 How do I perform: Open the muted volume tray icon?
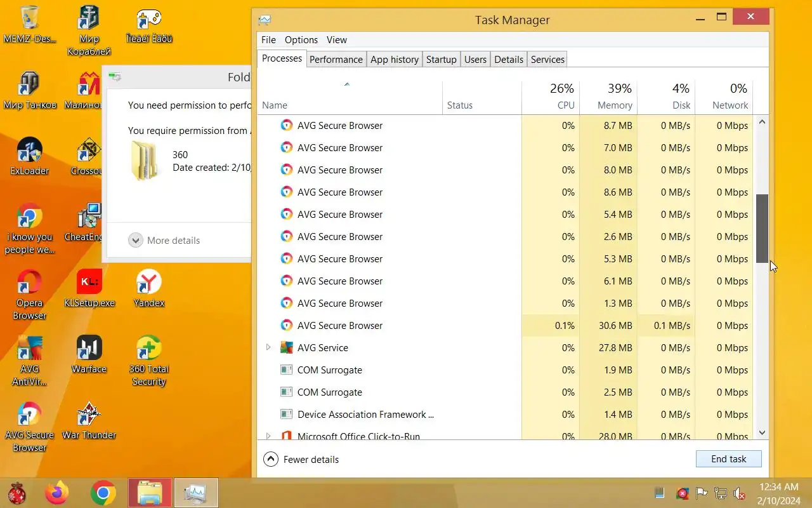coord(739,493)
